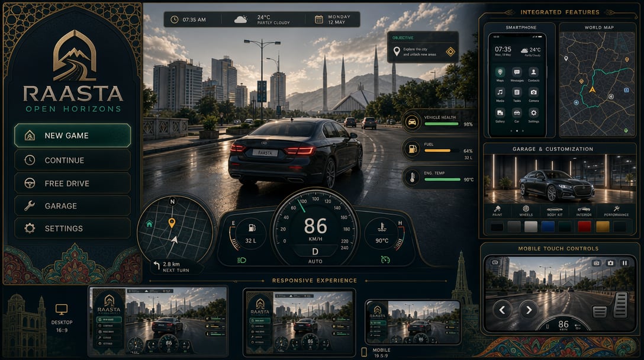The width and height of the screenshot is (644, 360).
Task: Click the Desktop 16:9 monitor icon
Action: tap(62, 310)
